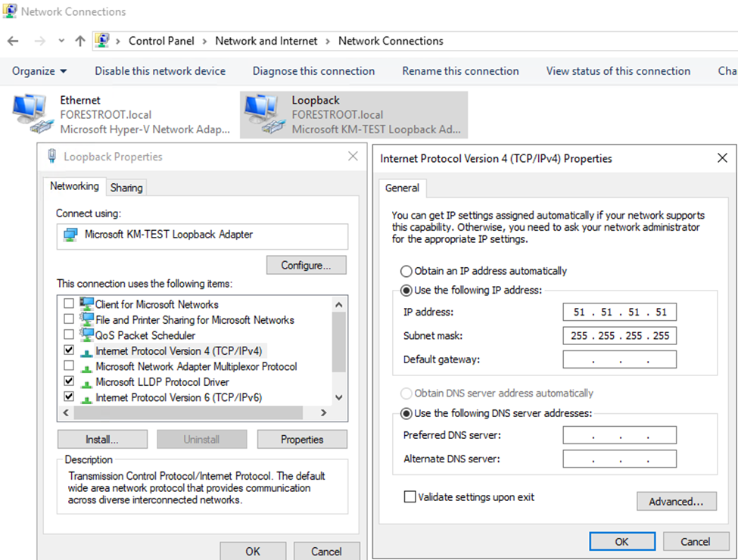Screen dimensions: 738x560
Task: Click QoS Packet Scheduler icon
Action: [x=86, y=334]
